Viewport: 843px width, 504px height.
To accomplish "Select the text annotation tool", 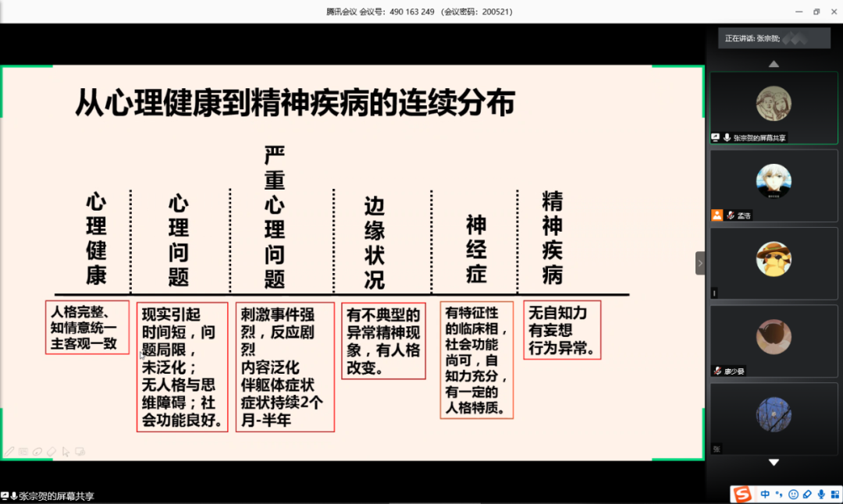I will click(x=23, y=452).
